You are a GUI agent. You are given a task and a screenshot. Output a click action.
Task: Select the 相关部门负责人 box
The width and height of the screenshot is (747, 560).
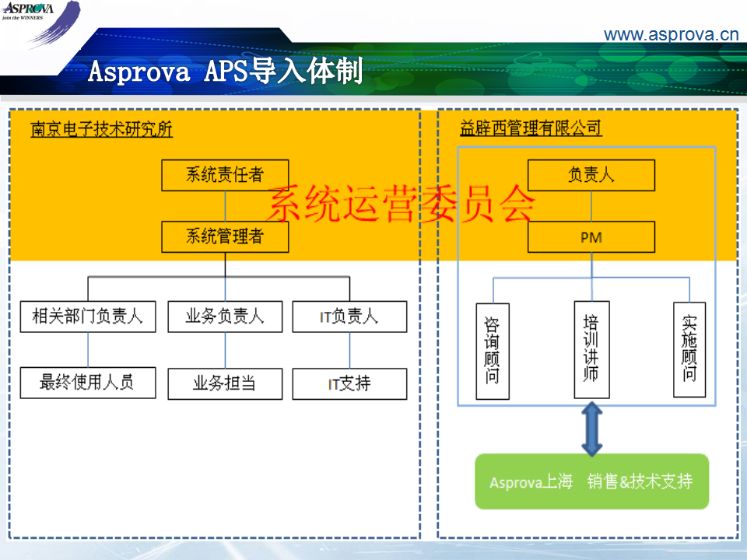coord(88,317)
